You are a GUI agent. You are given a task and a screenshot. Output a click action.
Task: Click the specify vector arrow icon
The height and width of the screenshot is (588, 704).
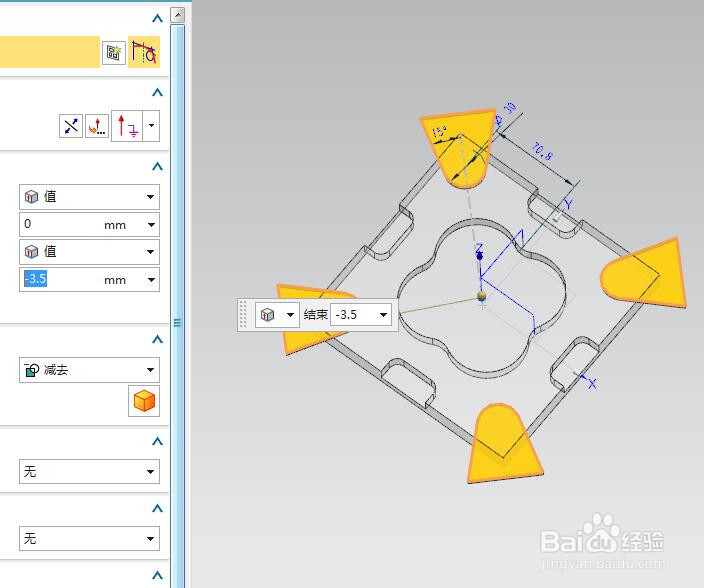point(127,126)
